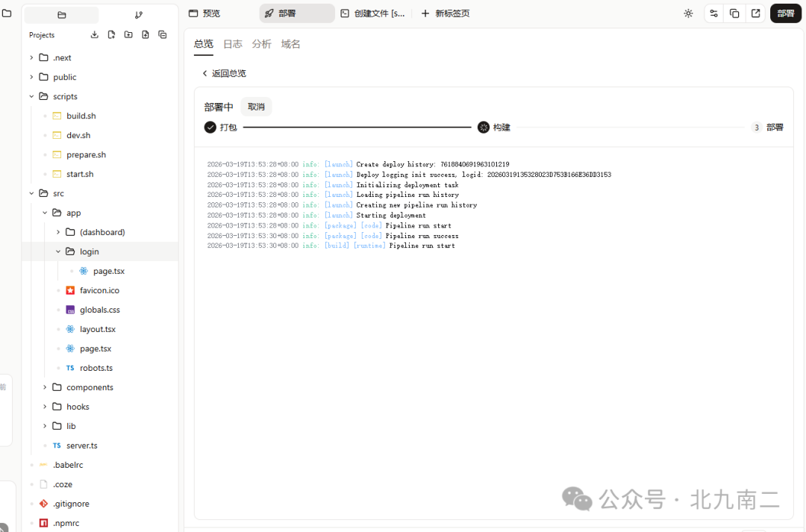Open the 分析 analytics sub-tab
Image resolution: width=806 pixels, height=532 pixels.
[262, 44]
